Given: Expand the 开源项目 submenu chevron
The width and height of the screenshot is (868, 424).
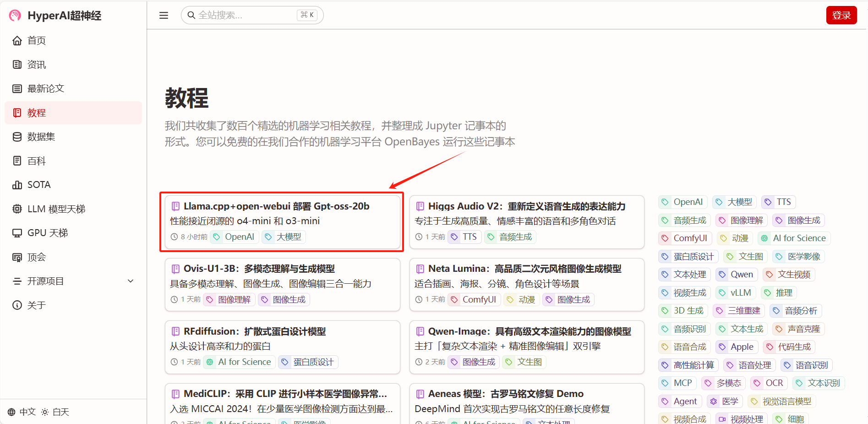Looking at the screenshot, I should [131, 281].
